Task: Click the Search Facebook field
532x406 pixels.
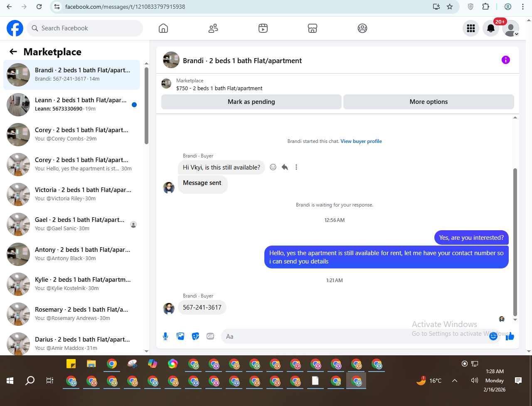Action: tap(85, 28)
